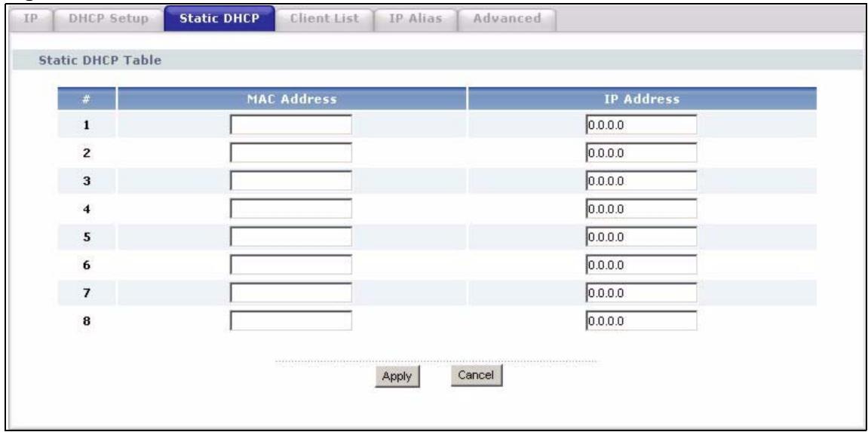Viewport: 868px width, 432px height.
Task: Select the IP Address field in row 8
Action: [x=641, y=320]
